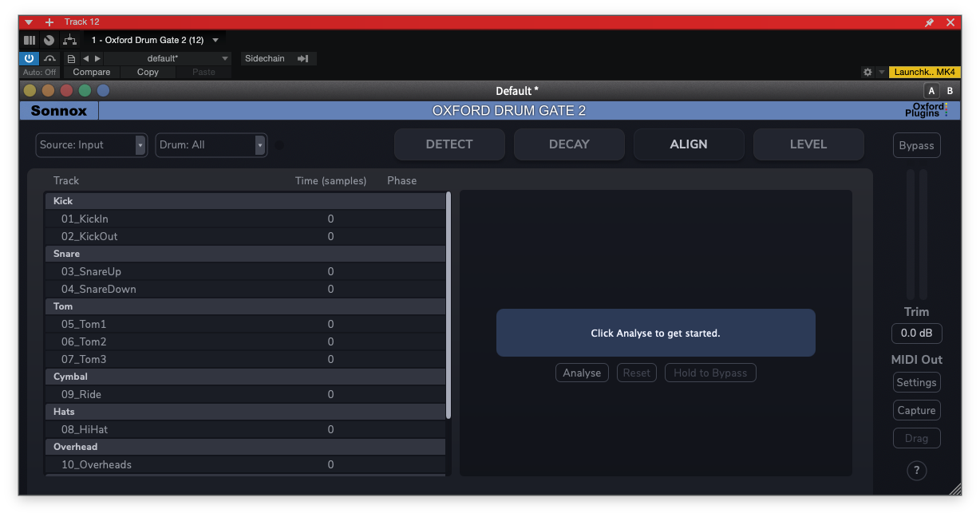Select the Cymbal group header
This screenshot has height=517, width=980.
pyautogui.click(x=245, y=377)
